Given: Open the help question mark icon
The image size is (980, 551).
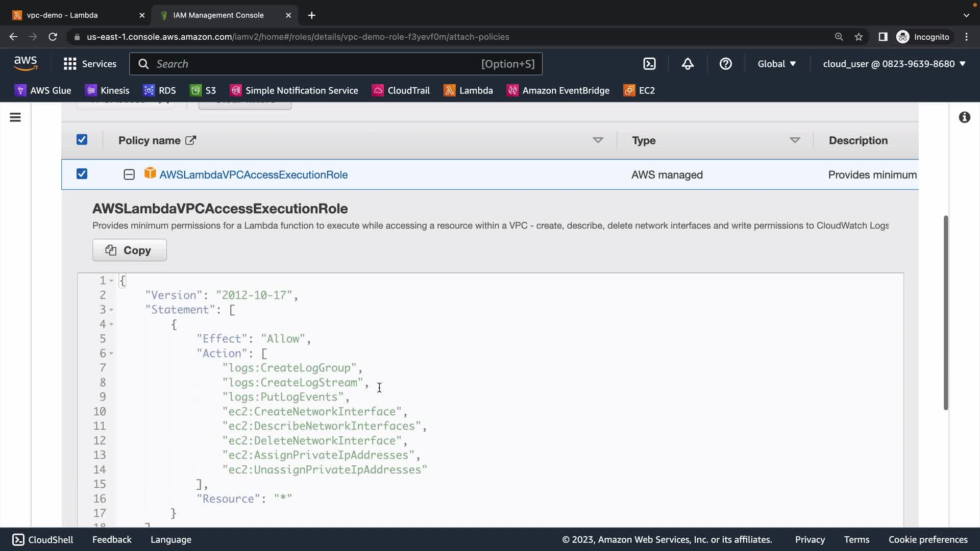Looking at the screenshot, I should click(725, 64).
